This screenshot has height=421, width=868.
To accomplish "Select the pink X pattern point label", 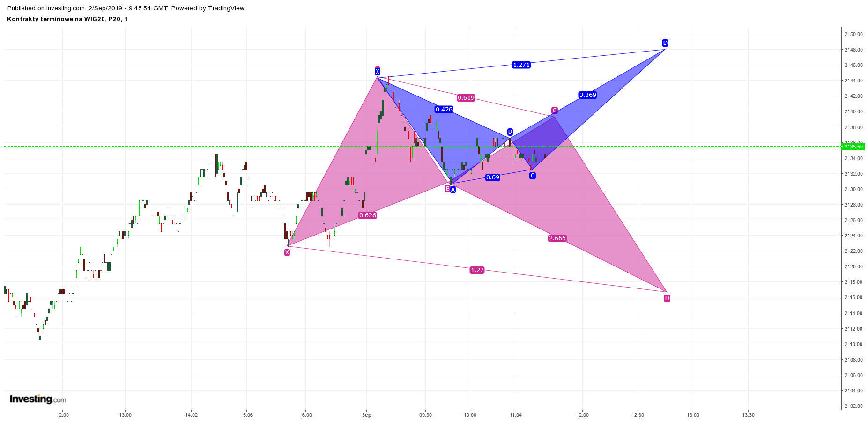I will (x=287, y=252).
